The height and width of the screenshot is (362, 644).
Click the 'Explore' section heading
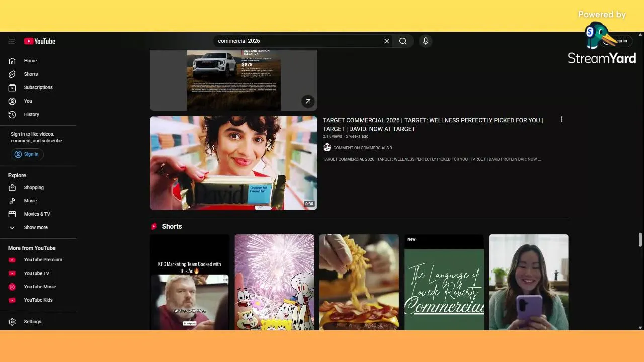(x=17, y=175)
